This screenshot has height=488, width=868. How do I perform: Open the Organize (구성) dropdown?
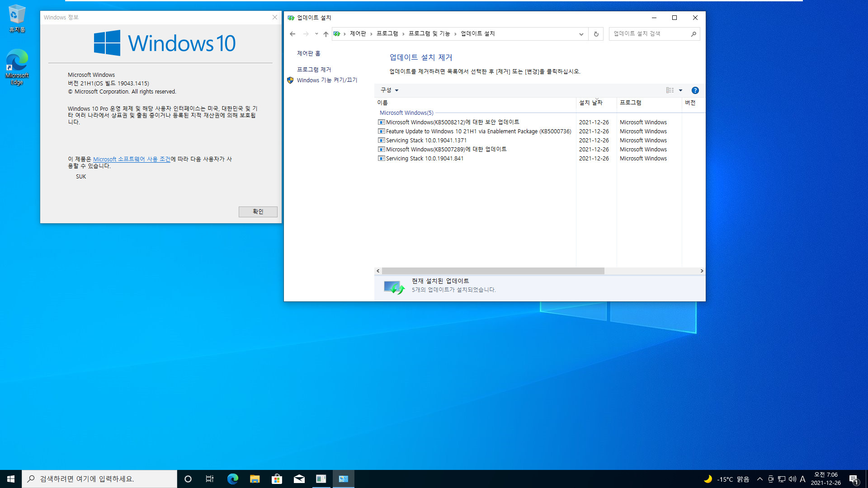(x=389, y=90)
